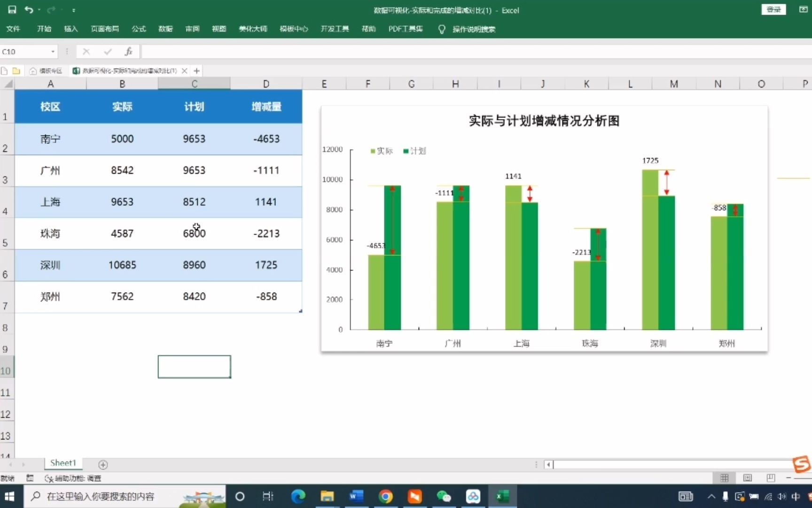Open Word from the taskbar
Viewport: 812px width, 508px height.
click(x=356, y=496)
